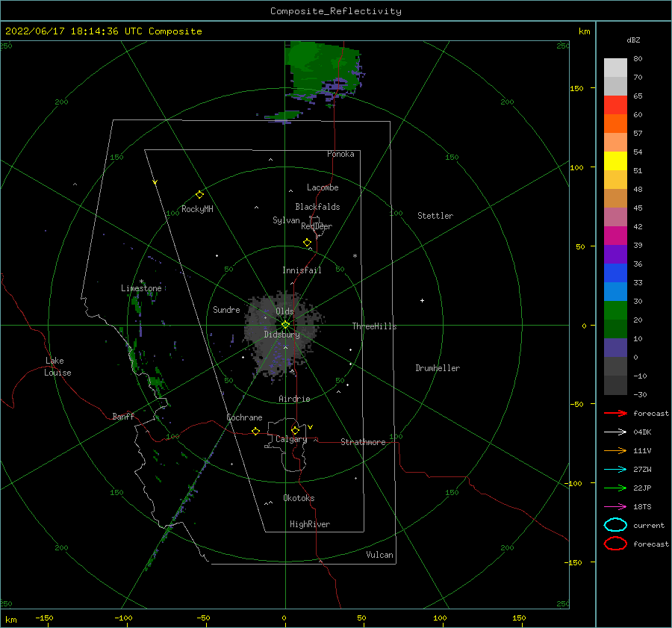Click the dark orange 60-57 dBZ swatch
Viewport: 672px width, 628px height.
coord(615,124)
